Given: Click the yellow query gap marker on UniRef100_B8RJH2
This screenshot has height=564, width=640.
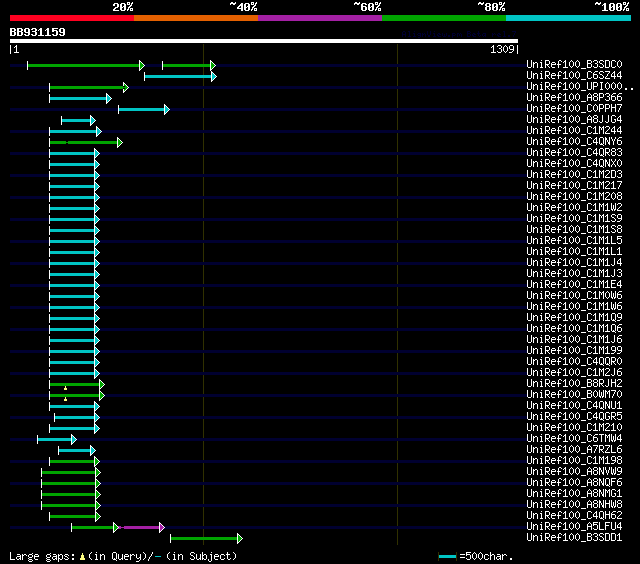Looking at the screenshot, I should click(x=65, y=388).
